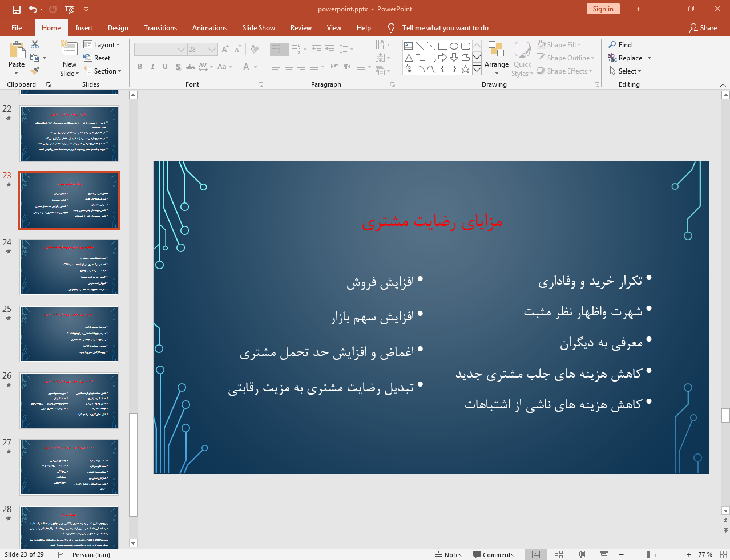Open the Animations tab
Image resolution: width=730 pixels, height=560 pixels.
coord(209,28)
